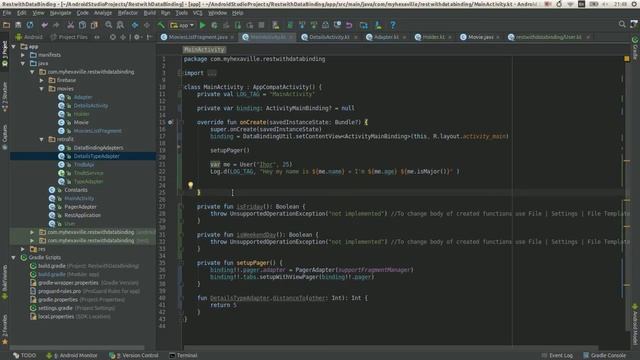
Task: Open the Terminal tool window
Action: pyautogui.click(x=183, y=356)
